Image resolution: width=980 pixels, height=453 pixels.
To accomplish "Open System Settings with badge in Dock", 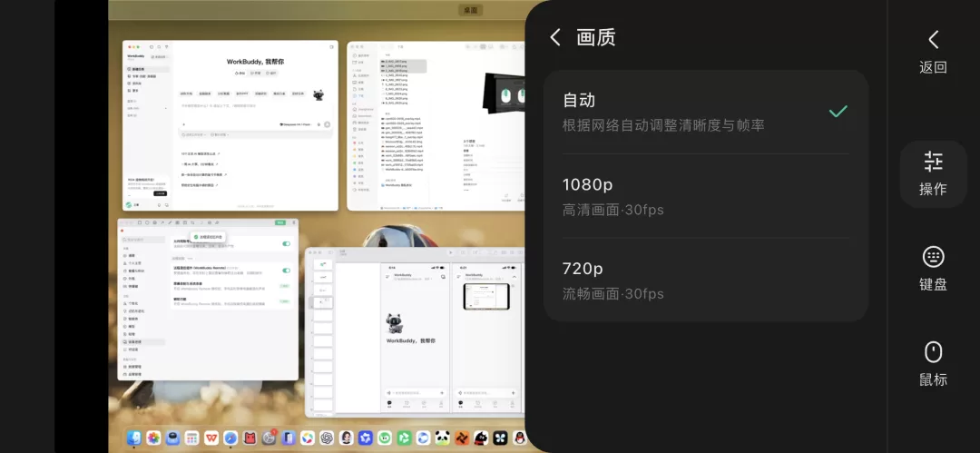I will coord(269,438).
